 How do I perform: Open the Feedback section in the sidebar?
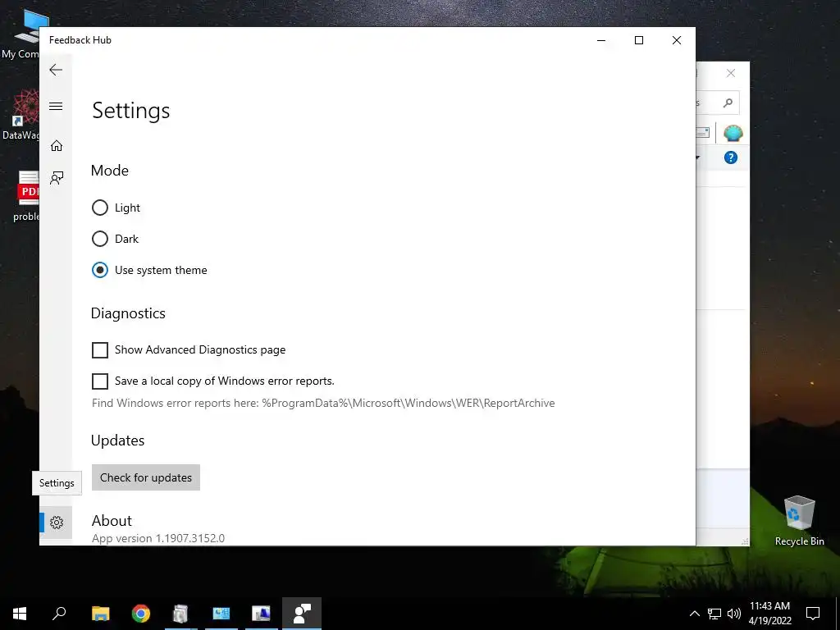click(x=57, y=178)
